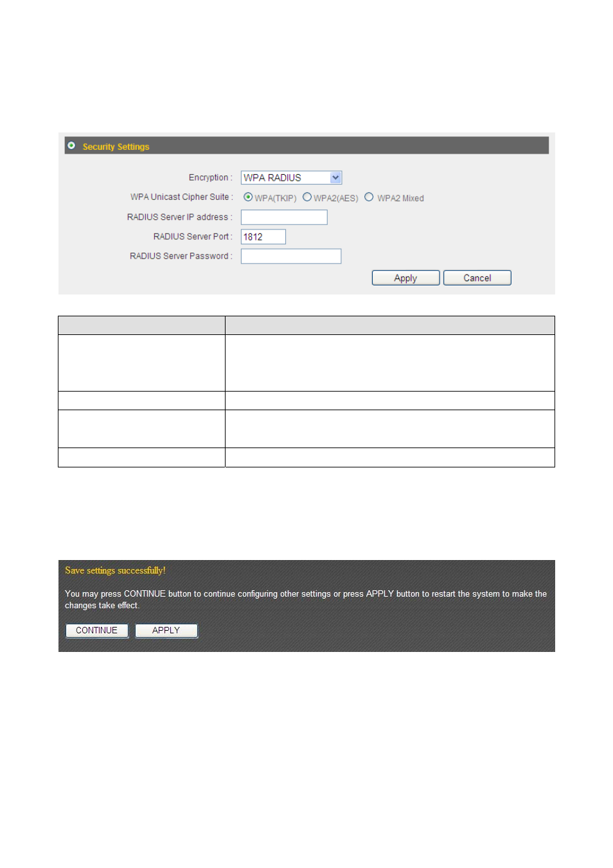Click the RADIUS Server IP address field
613x868 pixels.
[284, 217]
